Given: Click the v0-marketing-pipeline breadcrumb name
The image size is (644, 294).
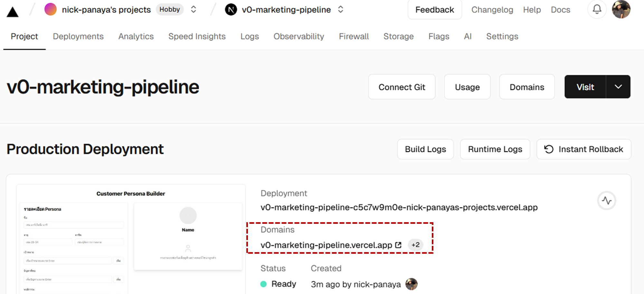Looking at the screenshot, I should coord(286,10).
